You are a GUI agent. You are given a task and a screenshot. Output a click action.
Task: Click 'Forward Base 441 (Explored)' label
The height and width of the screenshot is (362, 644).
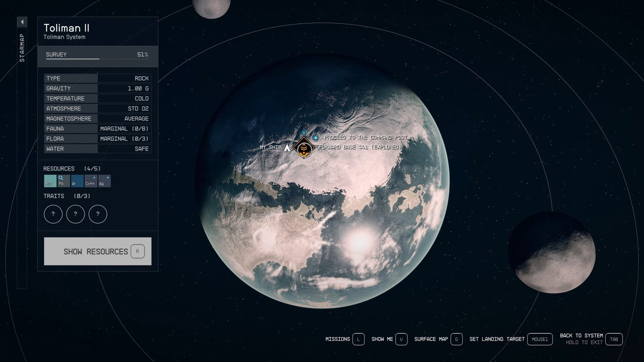360,147
